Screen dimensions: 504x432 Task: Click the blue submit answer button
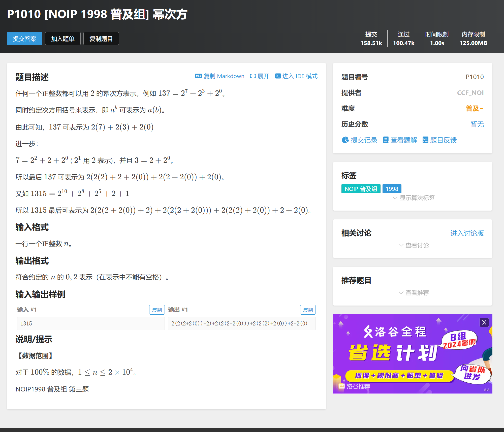[x=24, y=39]
